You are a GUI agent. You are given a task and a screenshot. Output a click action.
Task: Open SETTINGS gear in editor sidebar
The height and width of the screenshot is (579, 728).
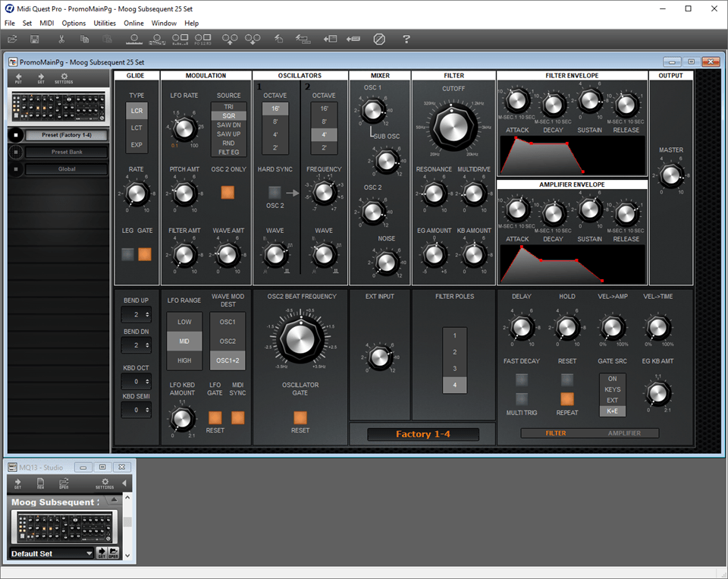[64, 78]
